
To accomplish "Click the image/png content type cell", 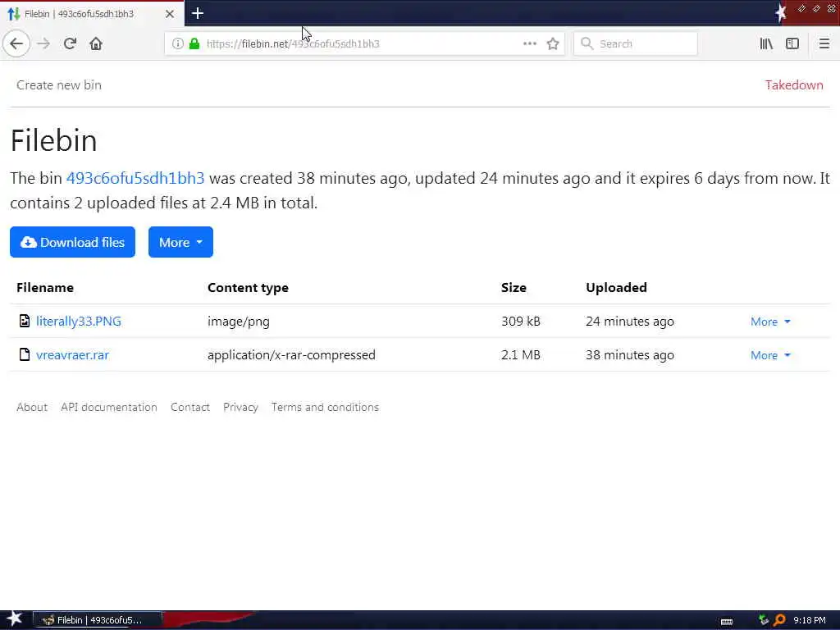I will pyautogui.click(x=239, y=322).
